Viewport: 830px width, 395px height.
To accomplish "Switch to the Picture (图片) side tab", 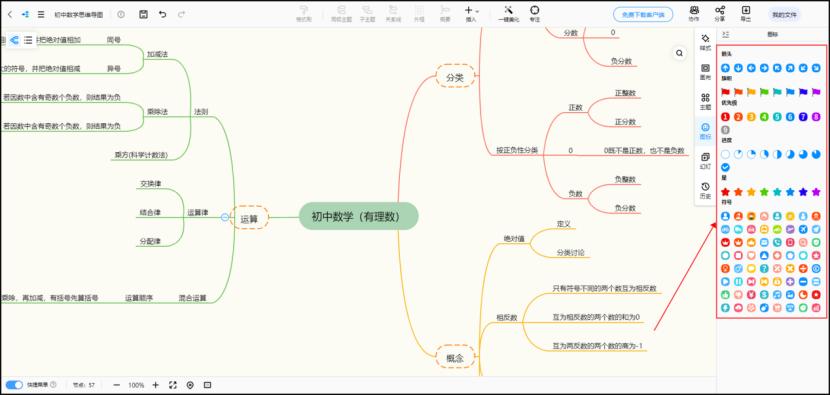I will click(x=705, y=71).
